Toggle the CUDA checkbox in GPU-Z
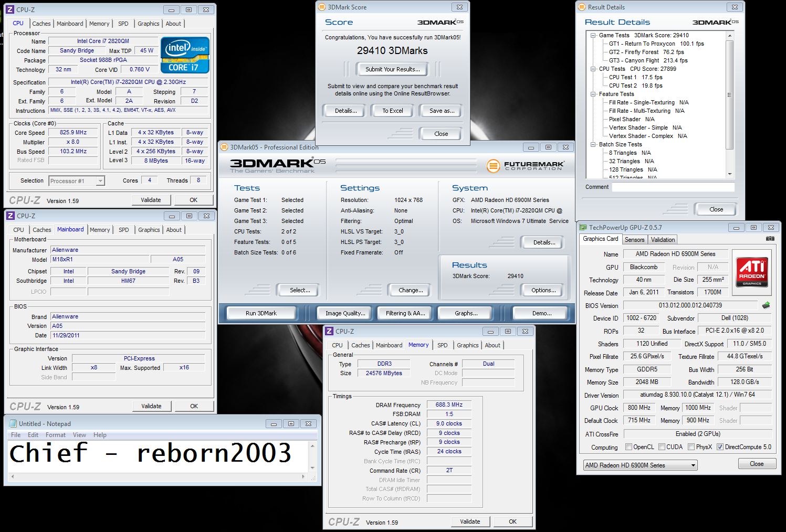The width and height of the screenshot is (786, 532). tap(661, 447)
